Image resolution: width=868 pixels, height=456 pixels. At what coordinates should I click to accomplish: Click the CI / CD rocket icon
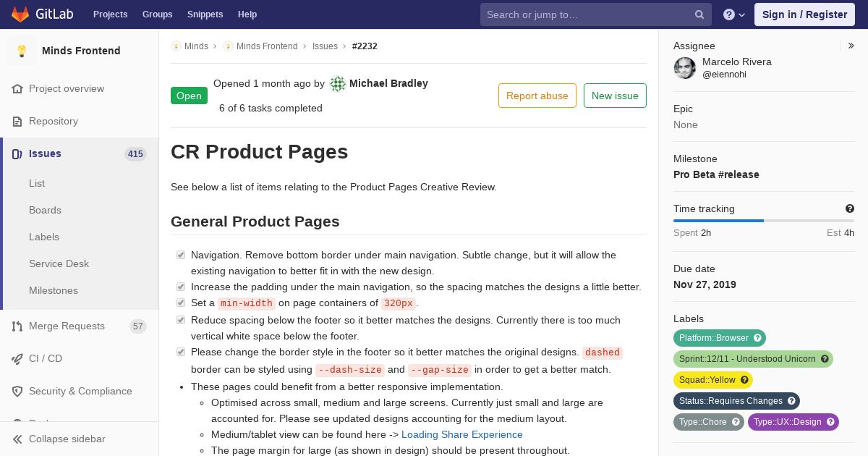(17, 358)
